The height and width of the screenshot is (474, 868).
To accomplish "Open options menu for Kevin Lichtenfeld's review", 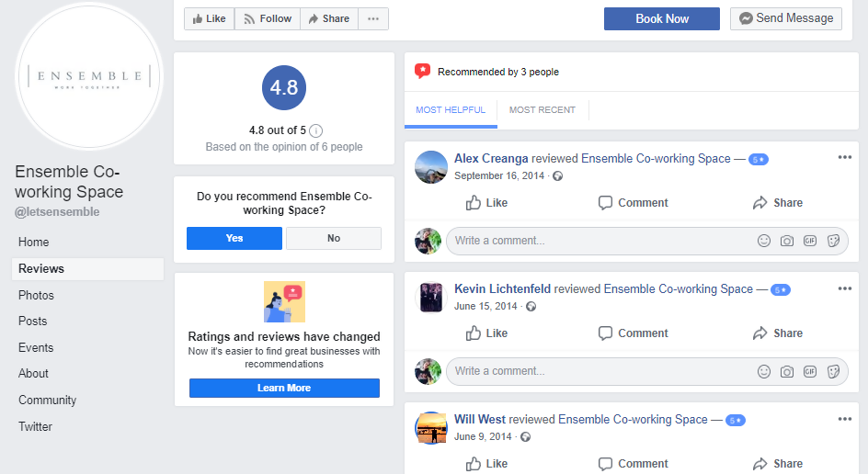I will (844, 288).
